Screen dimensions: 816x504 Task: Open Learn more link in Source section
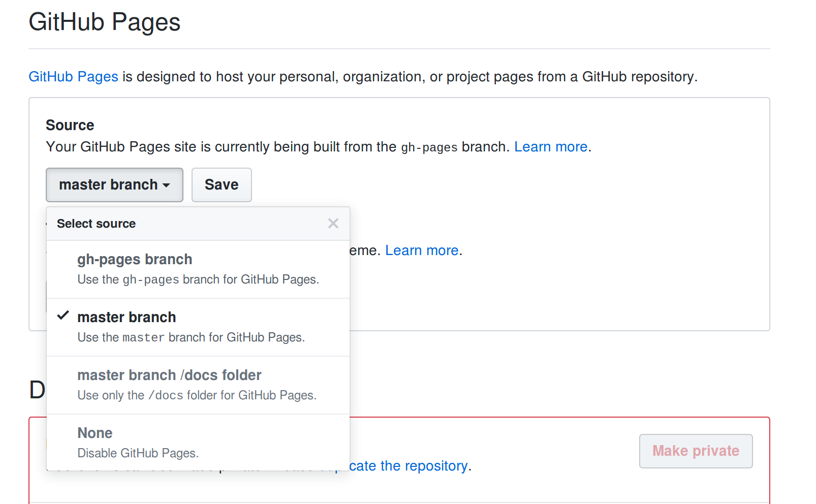(x=551, y=147)
